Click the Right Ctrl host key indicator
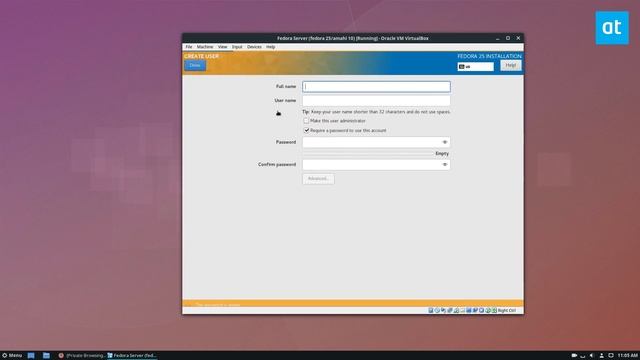The image size is (640, 360). click(507, 311)
